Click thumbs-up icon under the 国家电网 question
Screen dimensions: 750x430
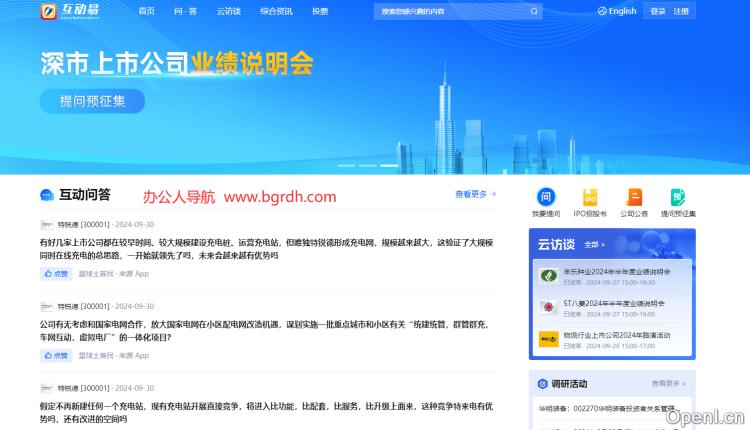pos(48,355)
